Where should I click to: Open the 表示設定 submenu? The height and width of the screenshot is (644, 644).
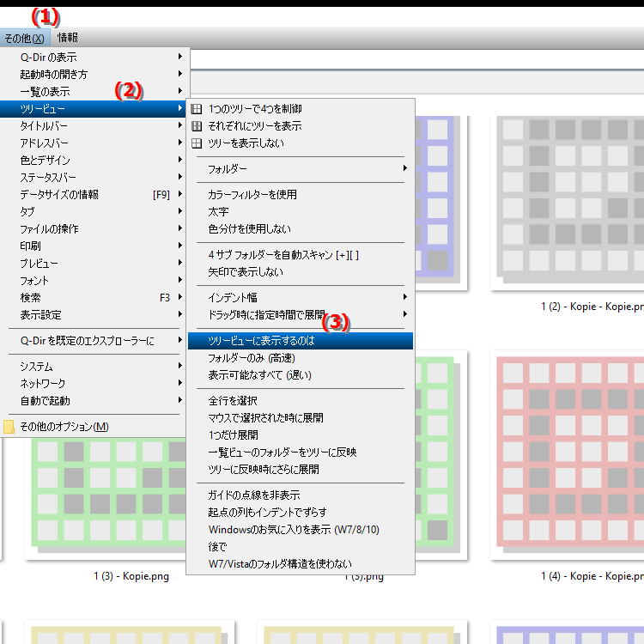[x=93, y=315]
